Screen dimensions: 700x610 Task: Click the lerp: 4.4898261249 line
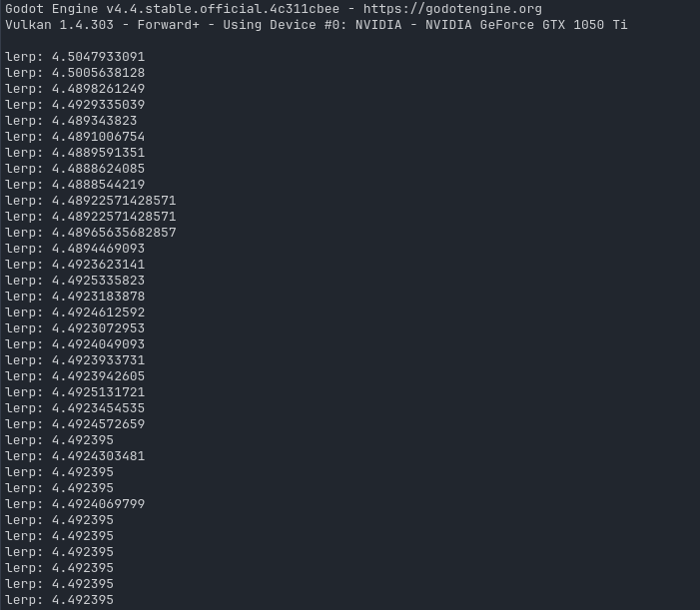75,89
